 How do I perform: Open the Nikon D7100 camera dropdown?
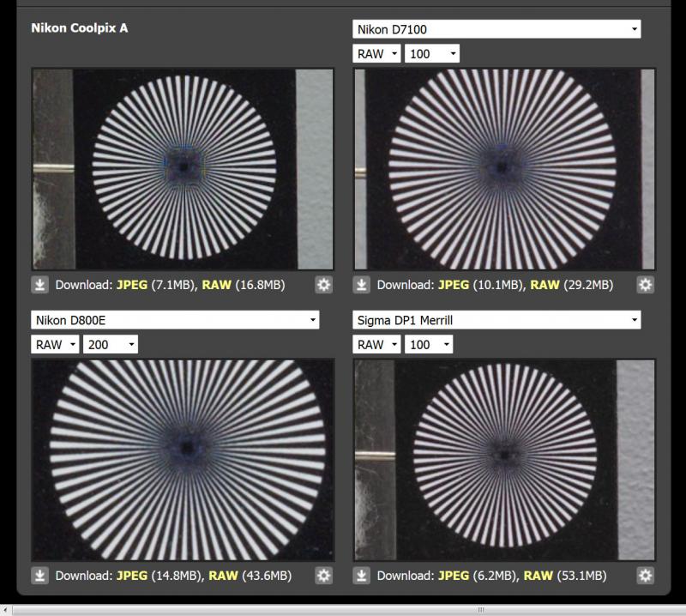coord(496,29)
